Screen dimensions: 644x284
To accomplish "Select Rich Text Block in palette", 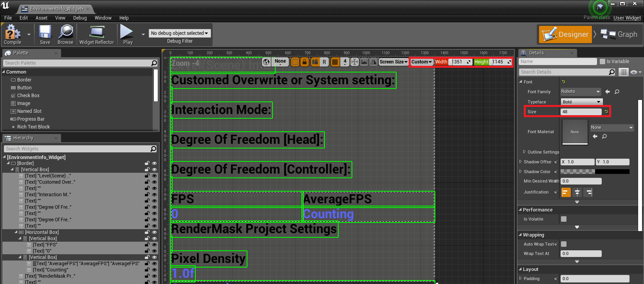I will pyautogui.click(x=33, y=127).
